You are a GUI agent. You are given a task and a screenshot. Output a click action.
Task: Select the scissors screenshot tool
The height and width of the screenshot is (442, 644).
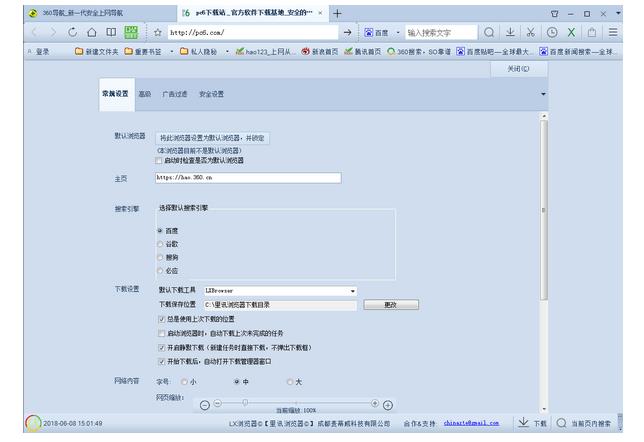click(531, 32)
